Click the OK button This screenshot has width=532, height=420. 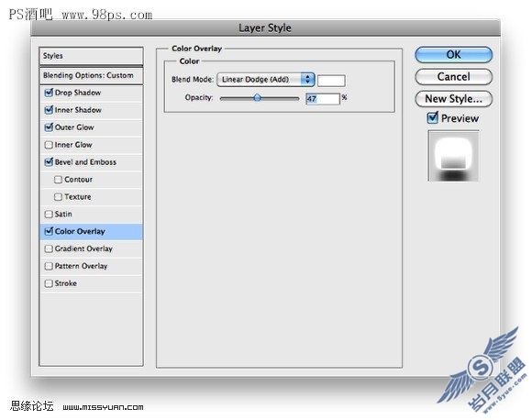pyautogui.click(x=454, y=55)
